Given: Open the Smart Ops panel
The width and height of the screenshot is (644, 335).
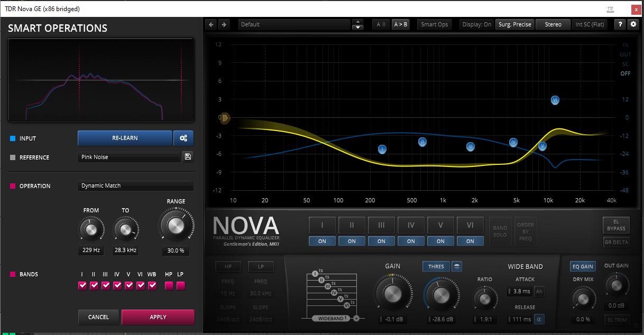Looking at the screenshot, I should click(434, 24).
